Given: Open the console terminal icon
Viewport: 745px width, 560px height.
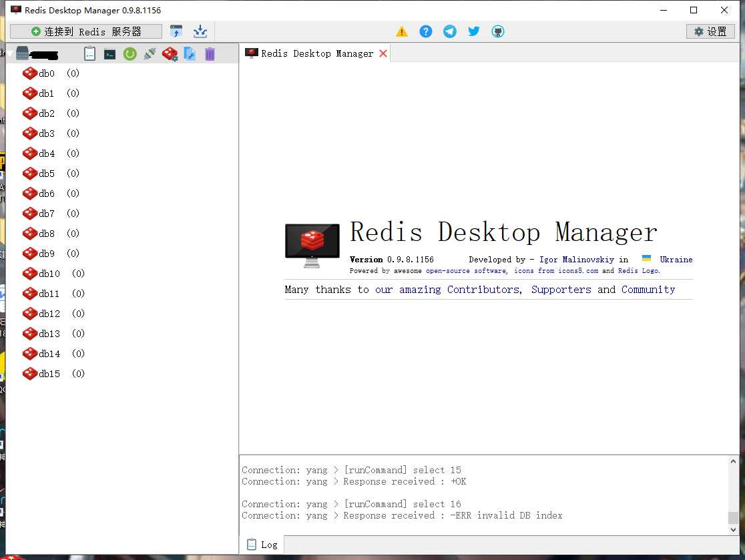Looking at the screenshot, I should coord(109,54).
